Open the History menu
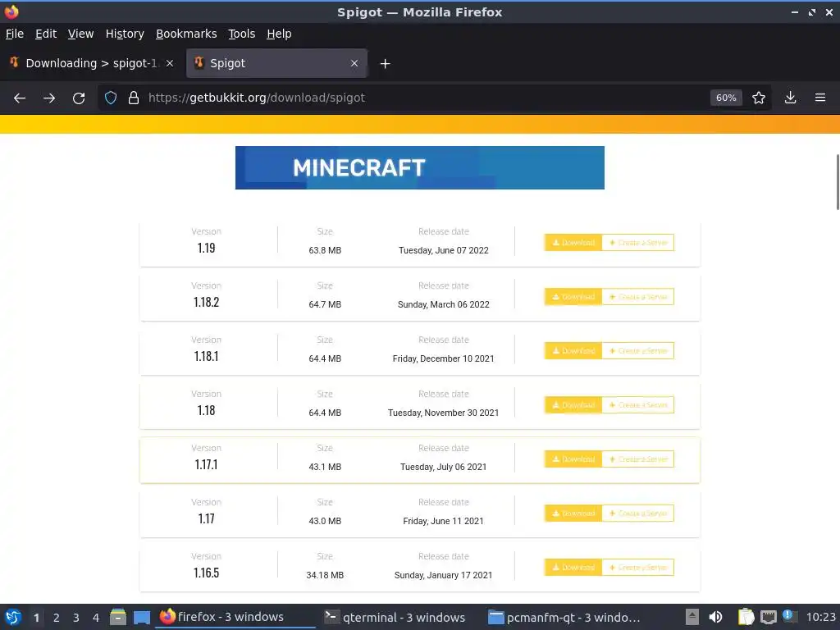Viewport: 840px width, 630px height. tap(125, 34)
